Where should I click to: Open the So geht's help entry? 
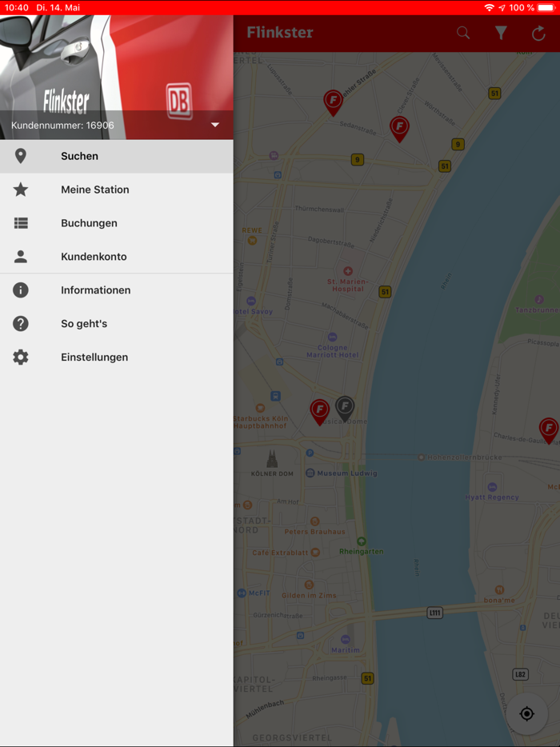pyautogui.click(x=117, y=323)
